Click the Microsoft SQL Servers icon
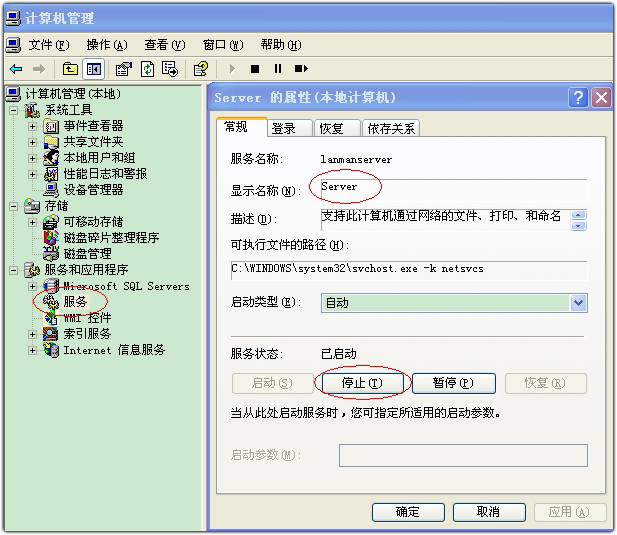617x535 pixels. pyautogui.click(x=51, y=286)
